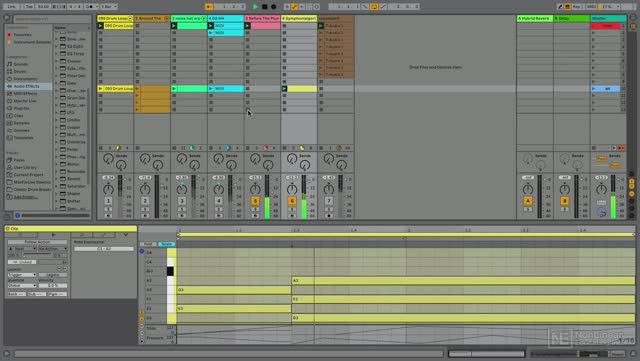Viewport: 640px width, 361px height.
Task: Expand the Limiter device folder
Action: pyautogui.click(x=57, y=120)
